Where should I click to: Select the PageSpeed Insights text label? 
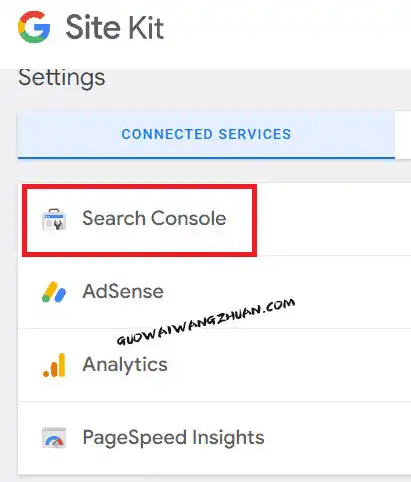pyautogui.click(x=173, y=438)
